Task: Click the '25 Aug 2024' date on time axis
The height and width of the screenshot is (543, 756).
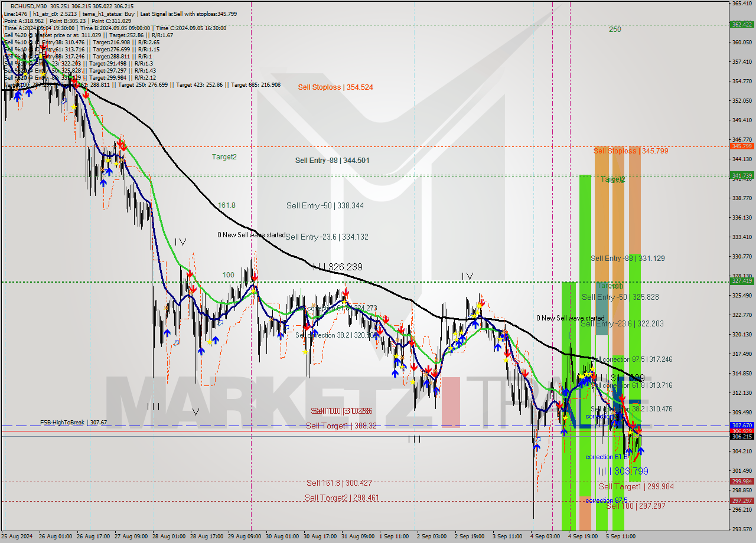Action: 18,537
